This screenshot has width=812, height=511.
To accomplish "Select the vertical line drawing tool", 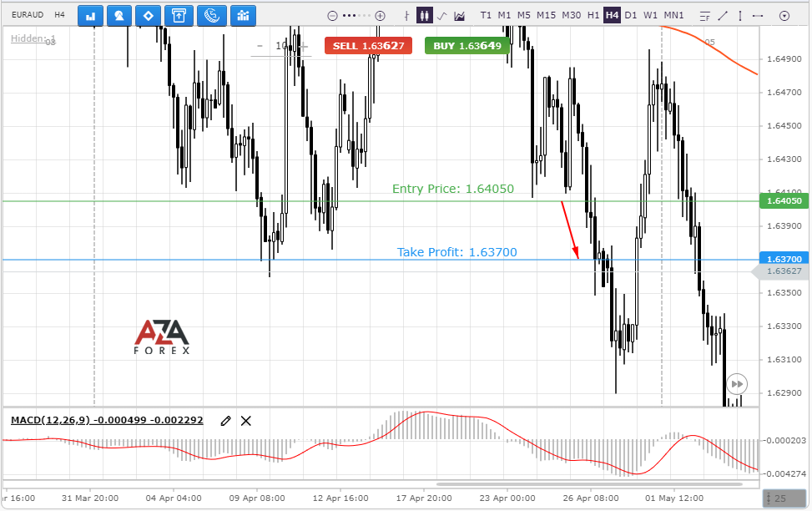I will 740,16.
